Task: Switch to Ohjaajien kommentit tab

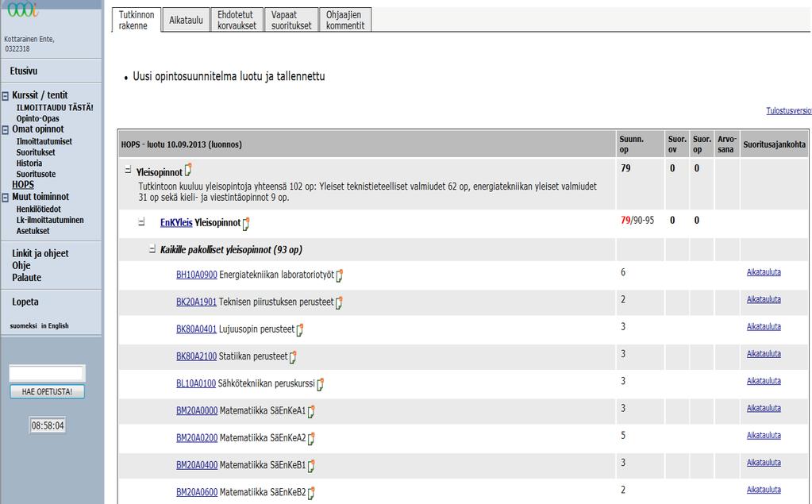Action: 345,20
